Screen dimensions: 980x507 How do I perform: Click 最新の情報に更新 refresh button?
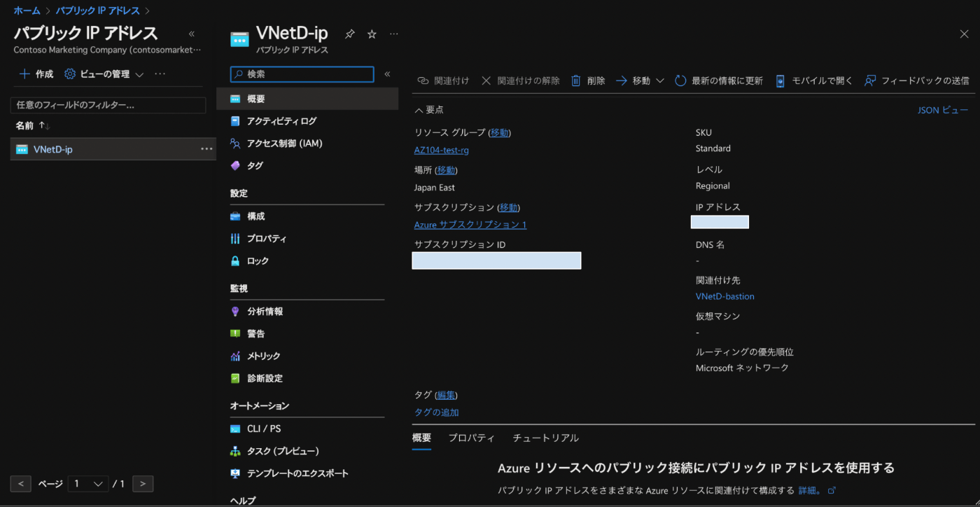coord(719,81)
